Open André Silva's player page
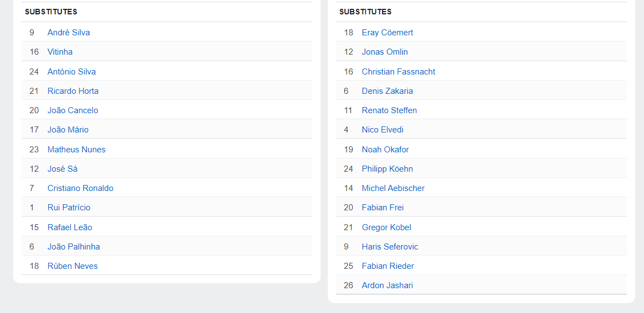This screenshot has height=313, width=644. (69, 33)
